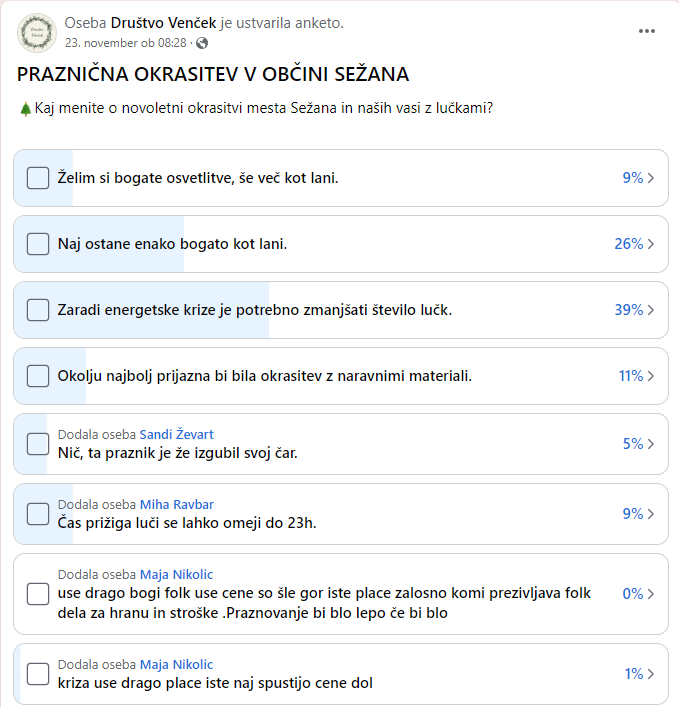Select the 'Čas prižiga luči' checkbox
Image resolution: width=679 pixels, height=707 pixels.
click(x=38, y=514)
